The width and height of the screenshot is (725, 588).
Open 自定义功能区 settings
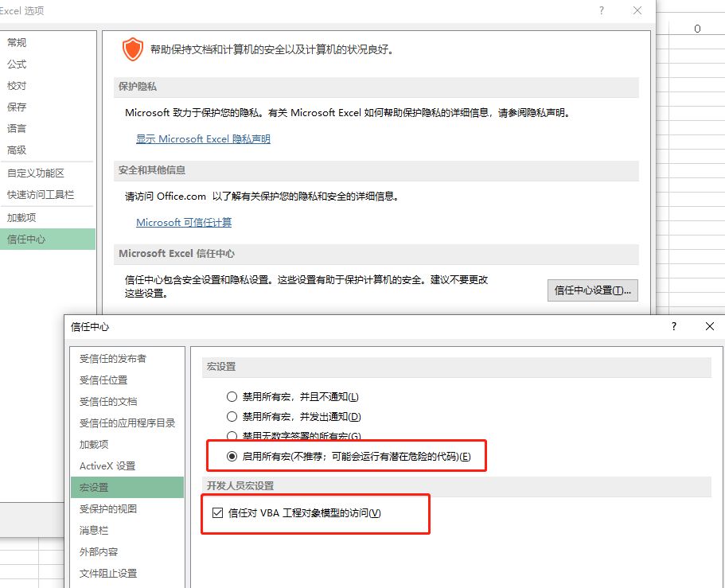click(35, 172)
